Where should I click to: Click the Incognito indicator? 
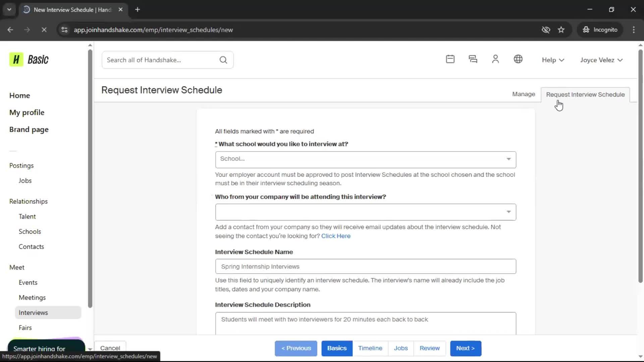pos(600,30)
